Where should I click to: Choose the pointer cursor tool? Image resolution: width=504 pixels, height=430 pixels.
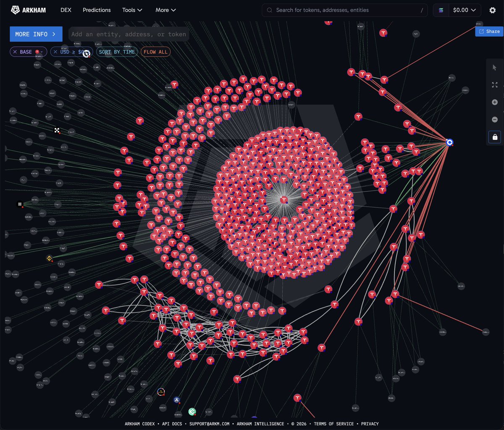point(494,68)
